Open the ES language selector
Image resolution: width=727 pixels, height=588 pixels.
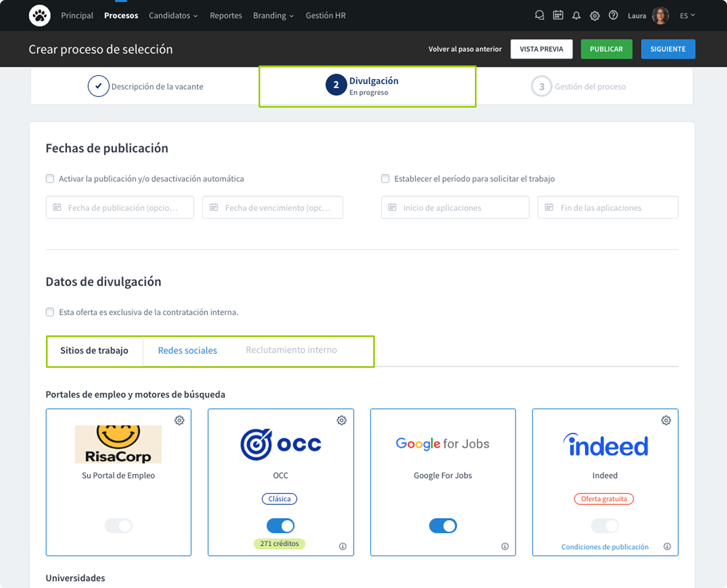click(687, 16)
